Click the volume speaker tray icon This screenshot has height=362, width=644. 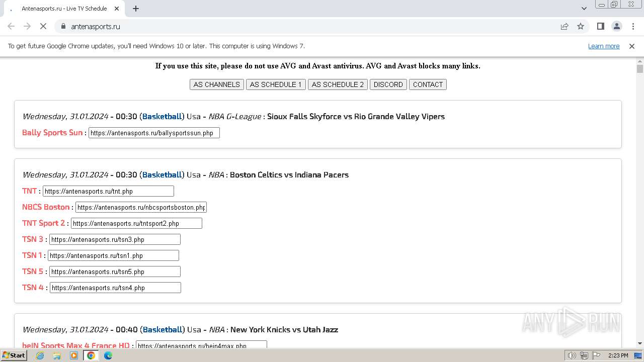(x=572, y=355)
